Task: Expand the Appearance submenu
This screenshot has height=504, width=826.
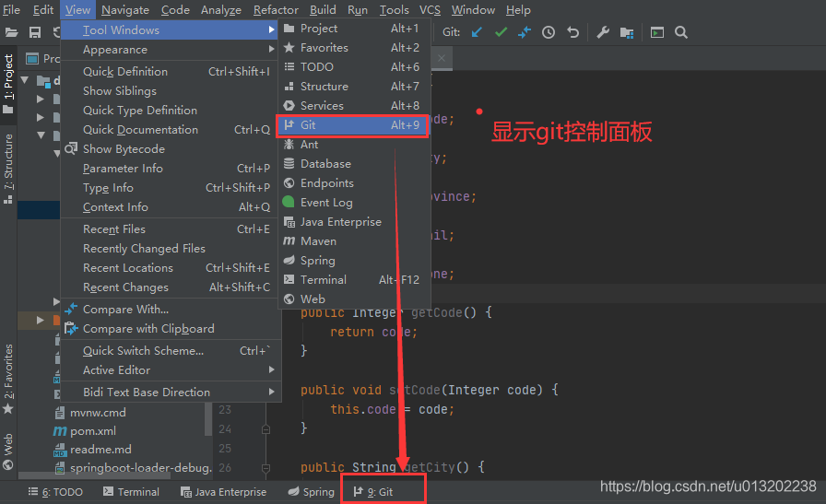Action: click(x=170, y=50)
